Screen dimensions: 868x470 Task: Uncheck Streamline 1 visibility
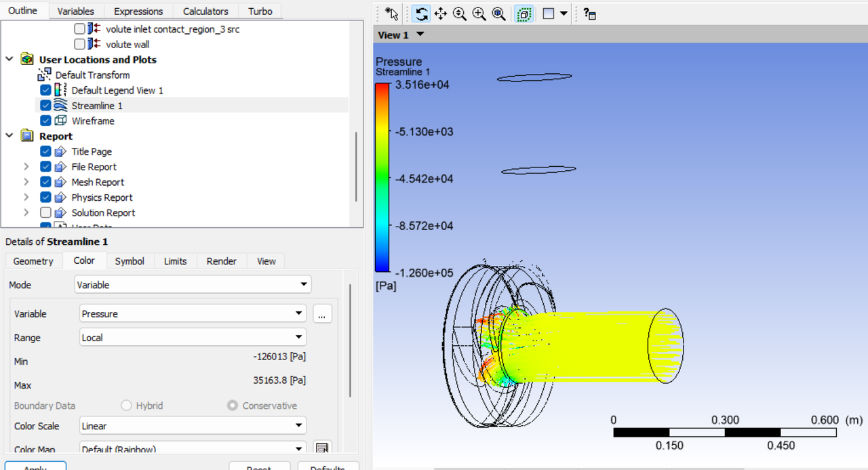(45, 105)
